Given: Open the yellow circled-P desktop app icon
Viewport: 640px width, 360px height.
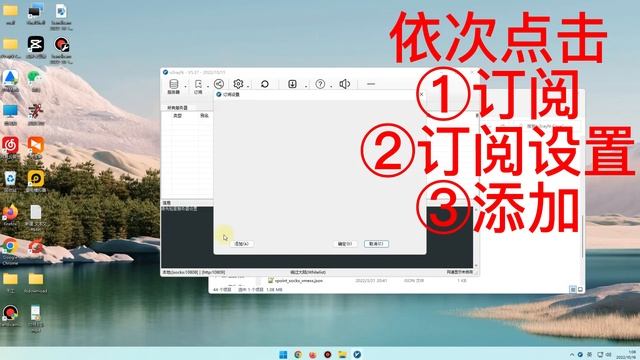Looking at the screenshot, I should point(36,179).
